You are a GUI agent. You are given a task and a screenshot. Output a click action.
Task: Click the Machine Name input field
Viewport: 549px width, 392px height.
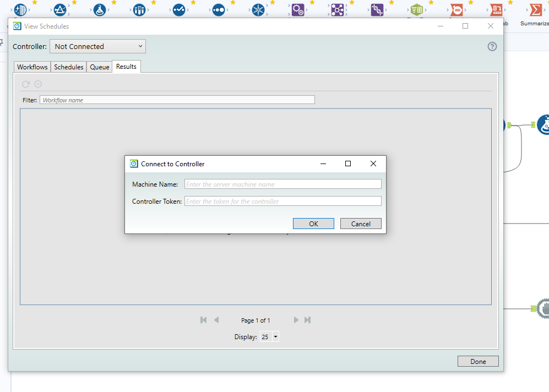click(282, 183)
